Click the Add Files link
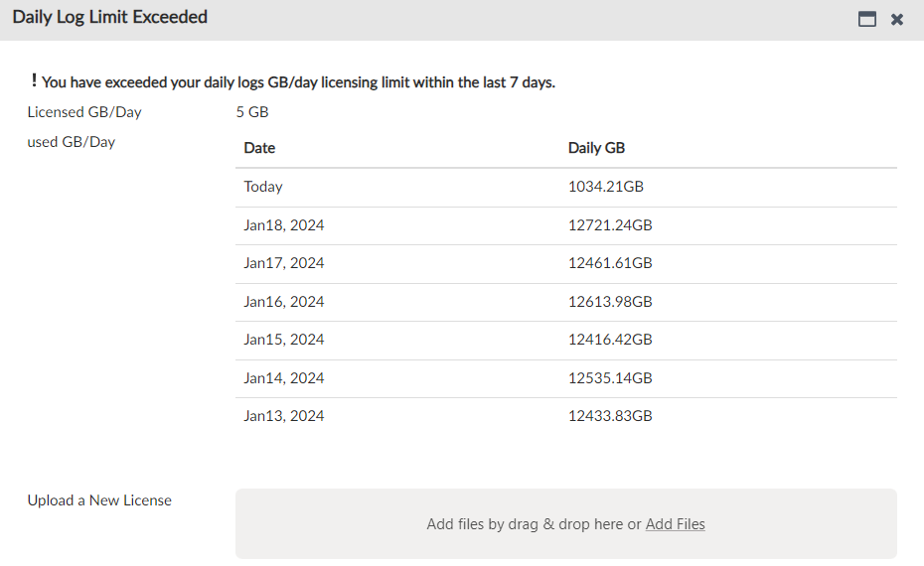This screenshot has height=566, width=924. [x=675, y=524]
